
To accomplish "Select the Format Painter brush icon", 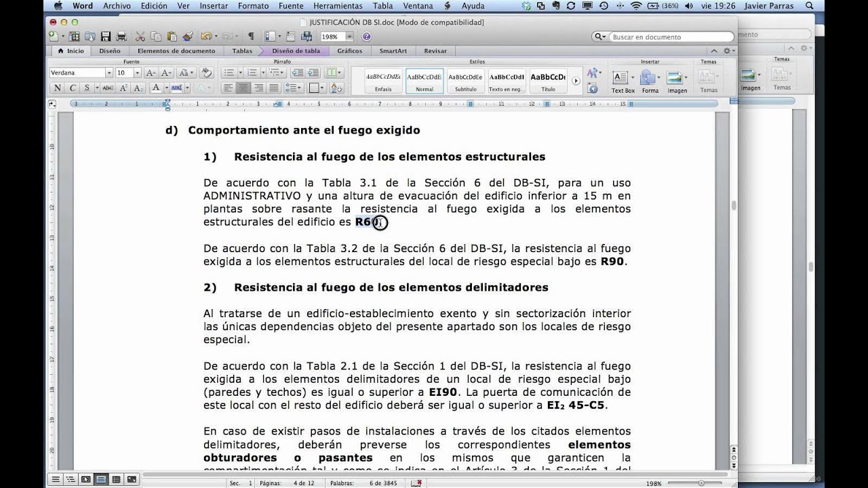I will click(188, 37).
